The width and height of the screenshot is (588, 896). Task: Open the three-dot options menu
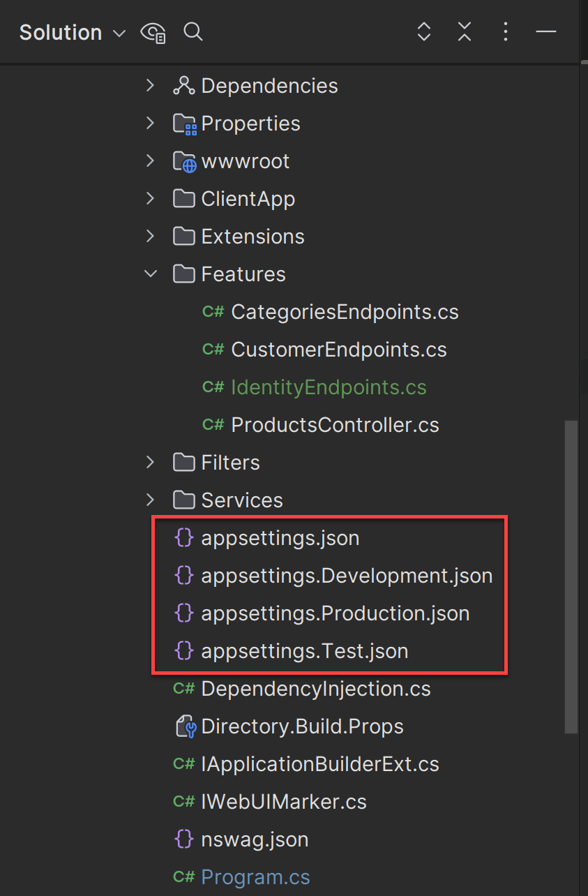coord(506,31)
